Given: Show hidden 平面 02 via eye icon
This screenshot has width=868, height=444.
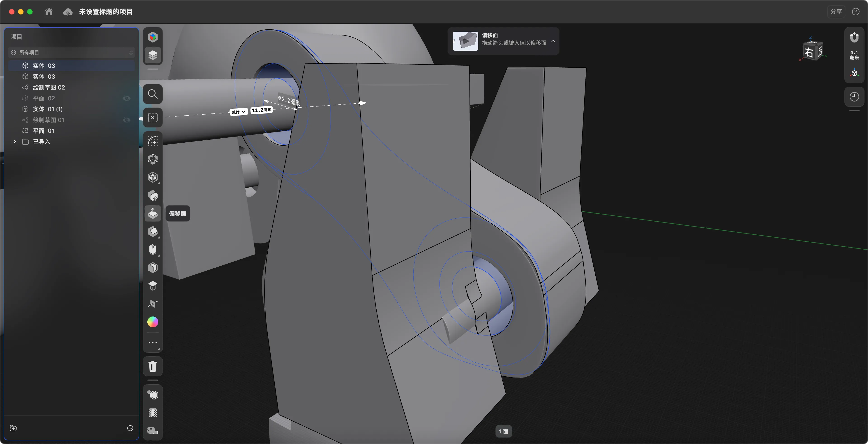Looking at the screenshot, I should pyautogui.click(x=127, y=98).
